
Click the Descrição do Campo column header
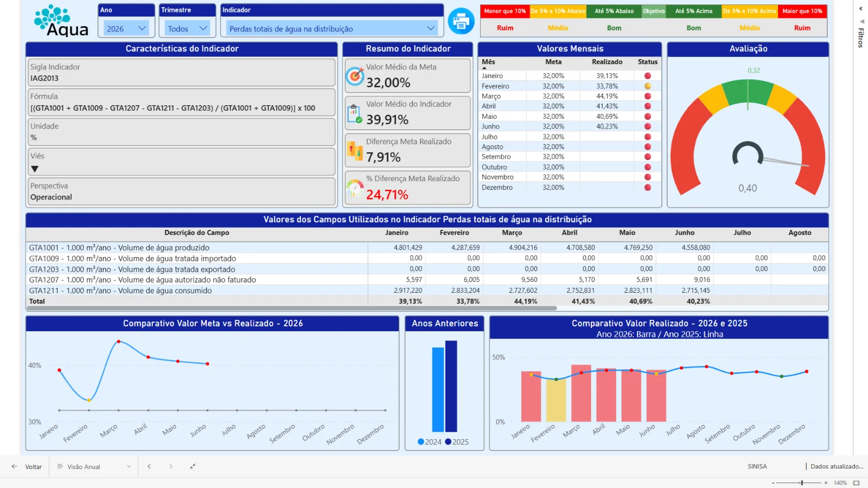click(197, 233)
